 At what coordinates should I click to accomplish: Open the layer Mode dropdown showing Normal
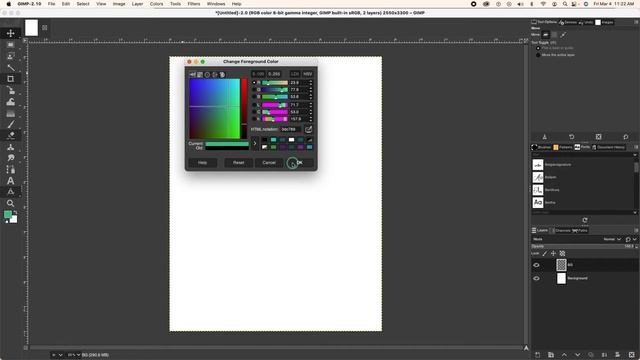612,239
